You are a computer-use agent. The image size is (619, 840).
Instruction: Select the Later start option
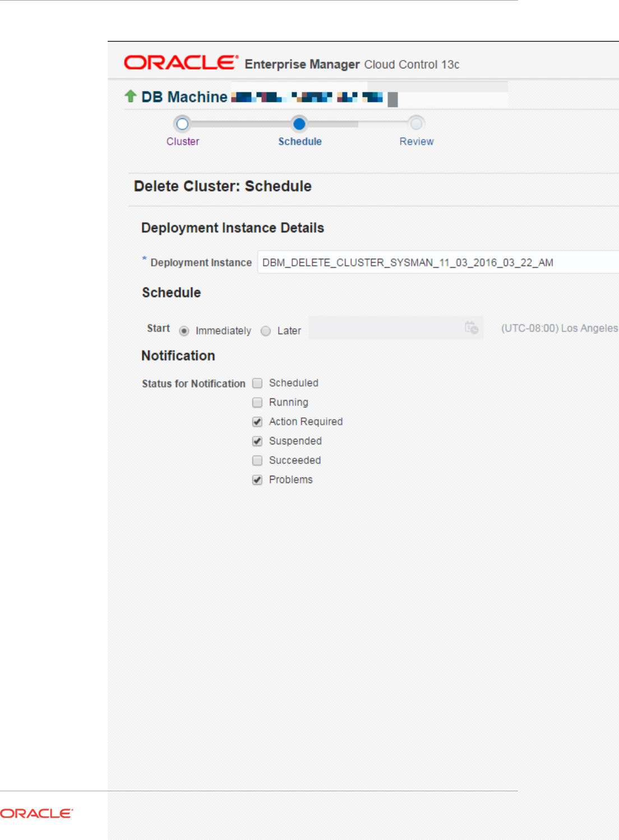point(266,331)
